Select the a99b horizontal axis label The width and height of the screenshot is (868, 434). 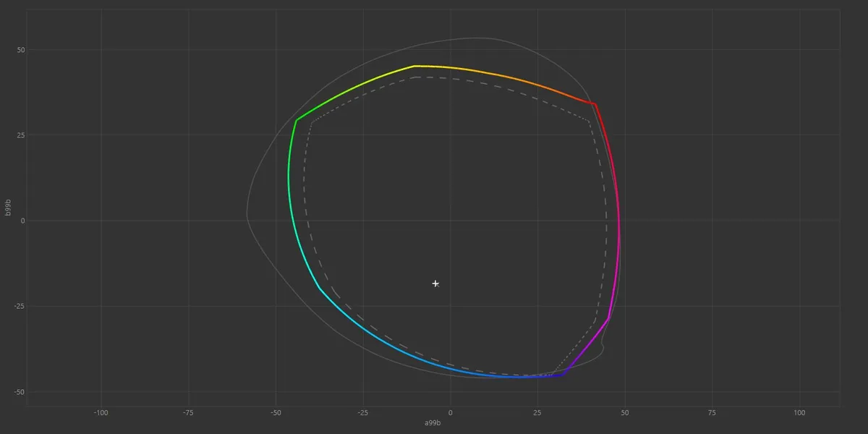433,422
